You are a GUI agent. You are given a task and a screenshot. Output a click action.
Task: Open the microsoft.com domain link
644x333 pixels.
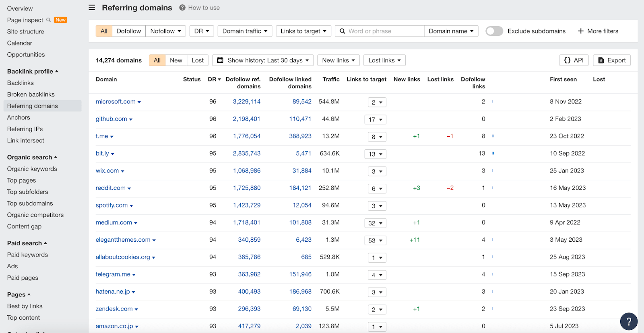click(116, 102)
